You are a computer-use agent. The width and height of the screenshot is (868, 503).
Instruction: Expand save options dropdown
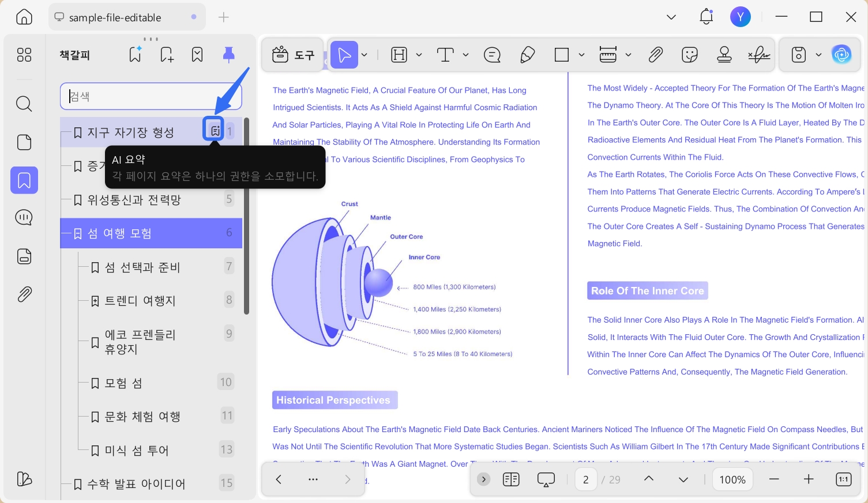point(818,55)
